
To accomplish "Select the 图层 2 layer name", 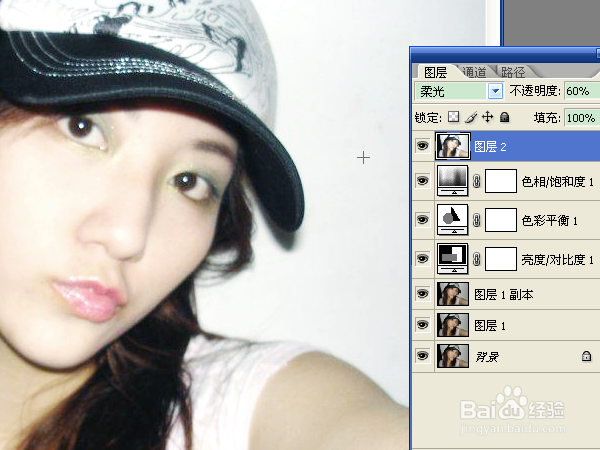I will click(x=490, y=146).
